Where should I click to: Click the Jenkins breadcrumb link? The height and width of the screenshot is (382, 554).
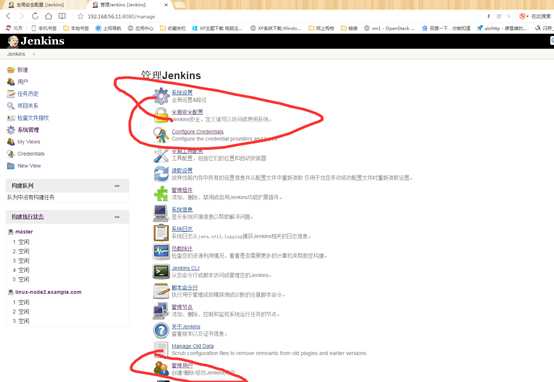(16, 54)
